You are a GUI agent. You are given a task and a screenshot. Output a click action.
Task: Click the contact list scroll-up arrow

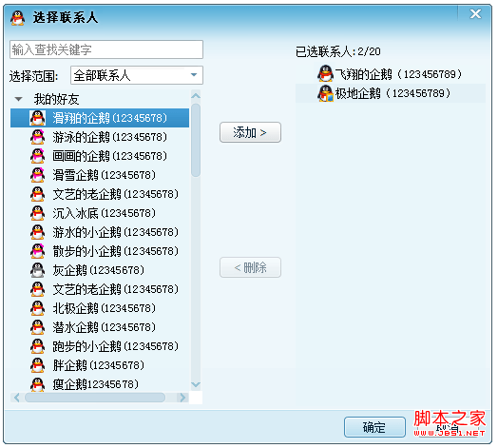(x=196, y=95)
